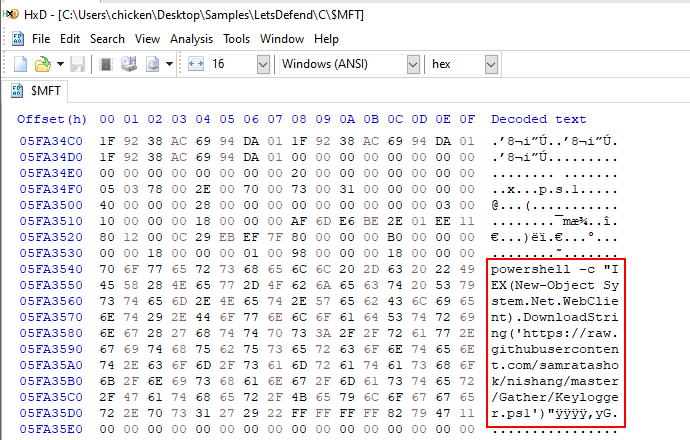Viewport: 690px width, 440px height.
Task: Click the Offset(h) column header
Action: 52,119
